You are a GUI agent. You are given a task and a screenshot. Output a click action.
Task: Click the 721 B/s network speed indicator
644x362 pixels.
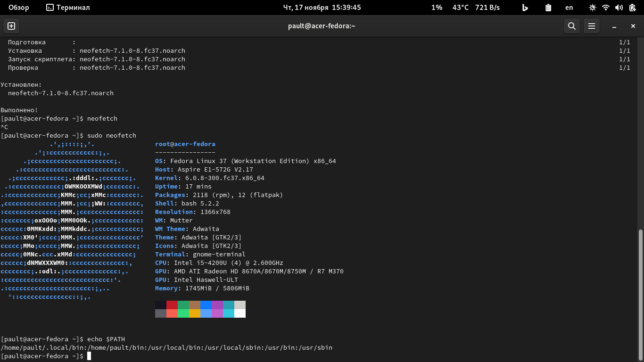click(487, 8)
